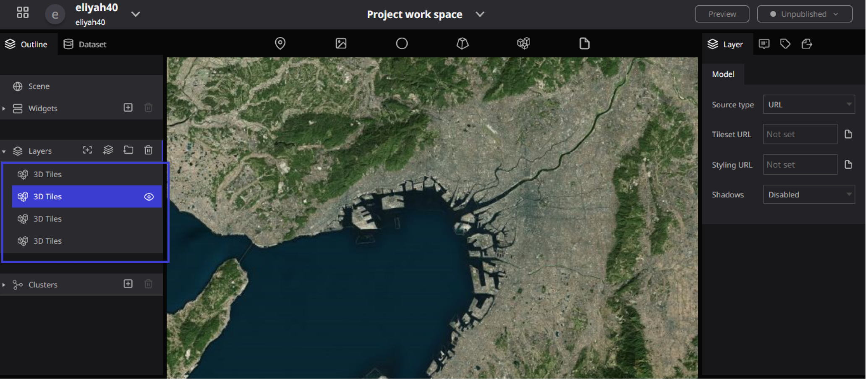Select the resource file tool

point(584,43)
